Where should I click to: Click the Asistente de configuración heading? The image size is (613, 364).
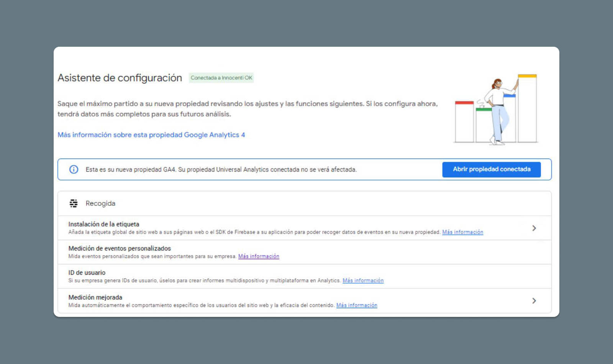(120, 78)
